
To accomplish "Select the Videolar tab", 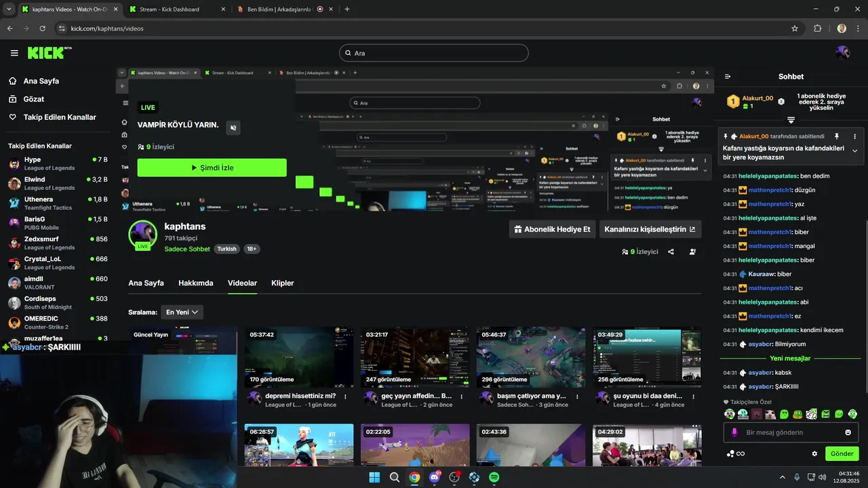I will tap(242, 283).
